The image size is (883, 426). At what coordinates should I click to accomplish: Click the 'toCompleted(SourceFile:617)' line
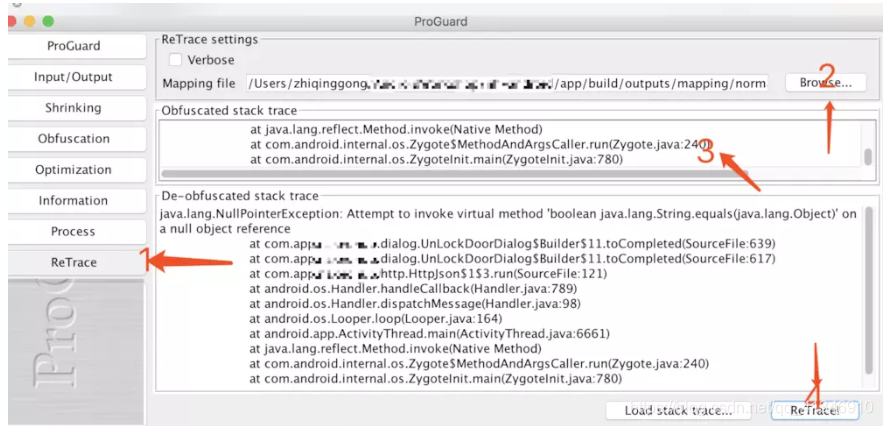[x=512, y=259]
